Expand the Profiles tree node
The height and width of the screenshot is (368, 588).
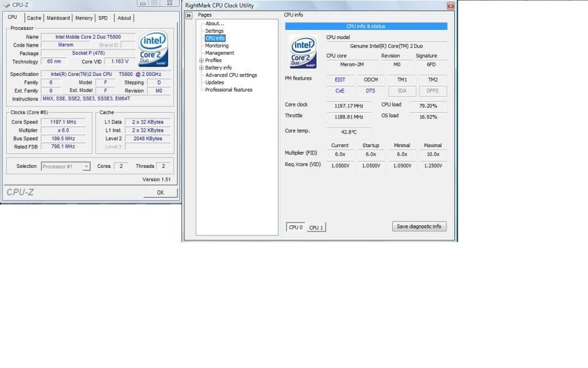(202, 60)
